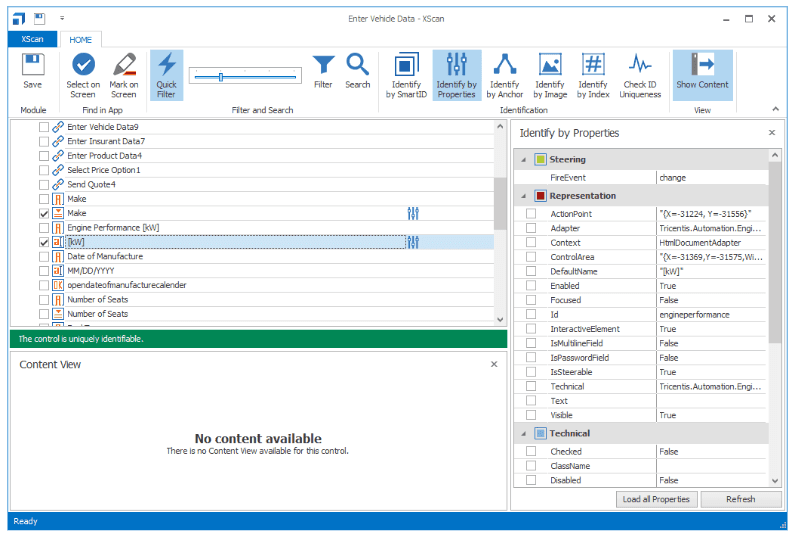The width and height of the screenshot is (791, 540).
Task: Click Select on Screen tool
Action: (x=83, y=75)
